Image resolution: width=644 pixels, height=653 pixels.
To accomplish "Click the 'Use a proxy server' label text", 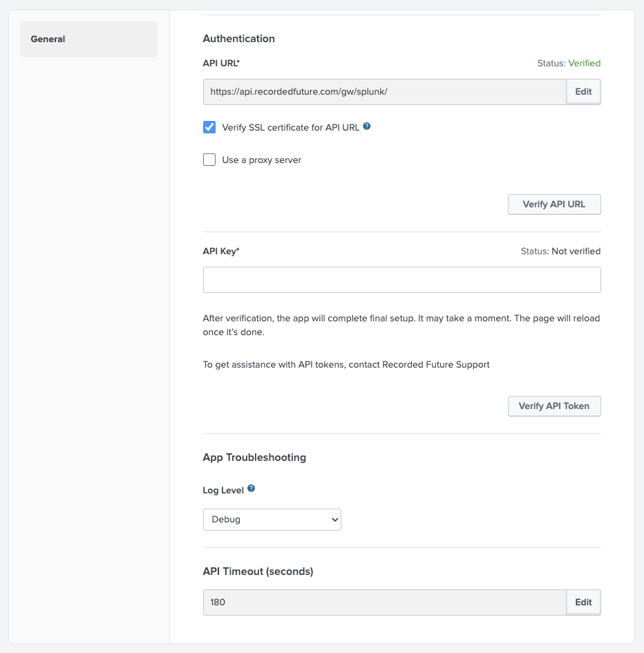I will point(261,160).
